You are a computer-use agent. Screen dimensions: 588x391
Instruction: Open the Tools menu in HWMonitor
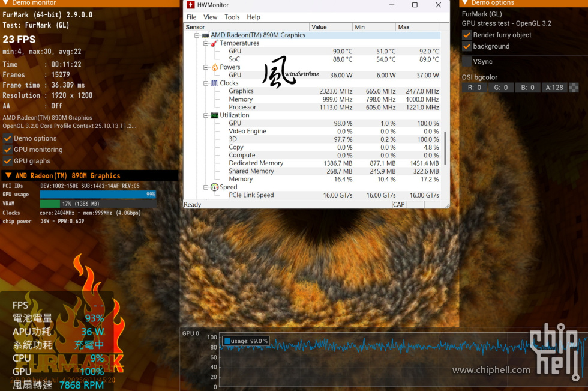point(232,17)
